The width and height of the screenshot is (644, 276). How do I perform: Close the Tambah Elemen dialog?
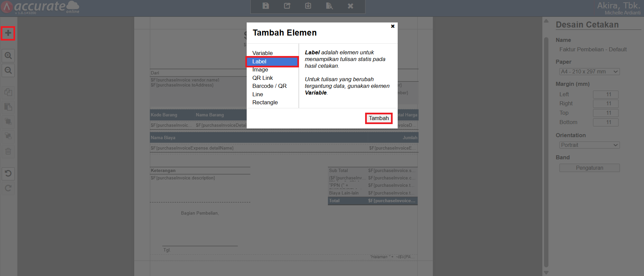tap(393, 26)
